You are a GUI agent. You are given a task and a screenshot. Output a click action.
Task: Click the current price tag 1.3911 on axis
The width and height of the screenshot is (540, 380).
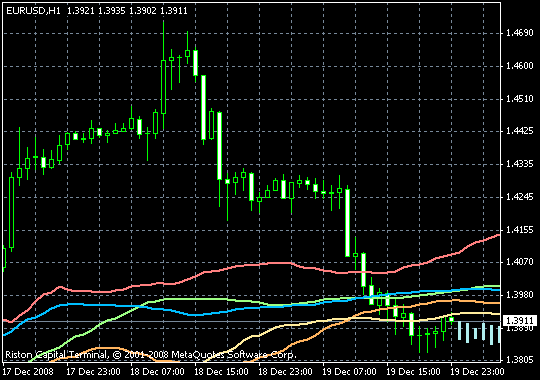(520, 321)
